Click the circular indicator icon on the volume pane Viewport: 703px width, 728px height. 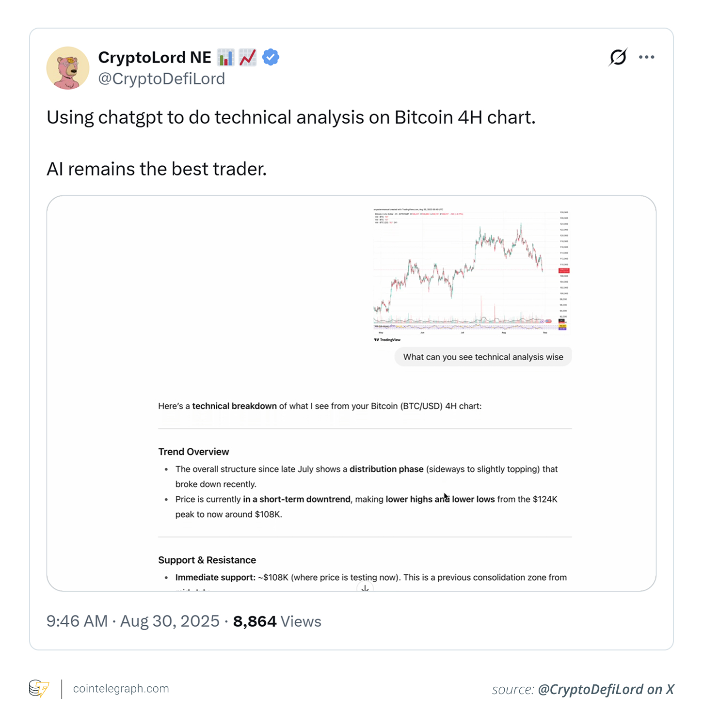(542, 321)
